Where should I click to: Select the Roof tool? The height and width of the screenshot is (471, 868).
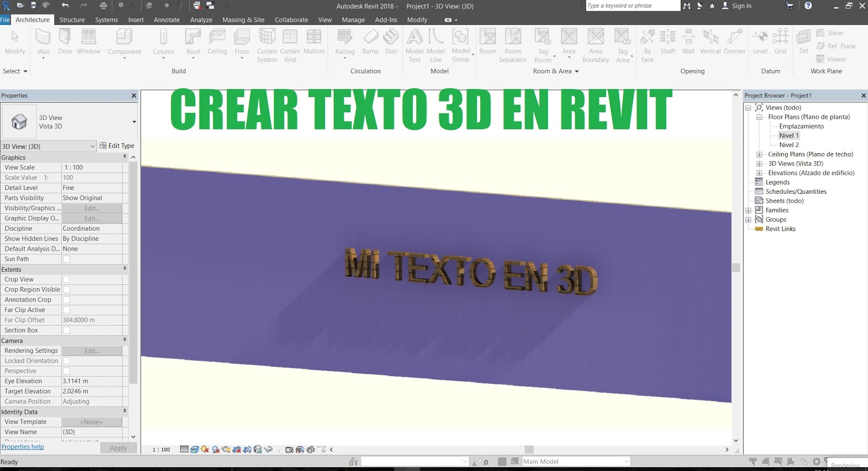point(193,42)
